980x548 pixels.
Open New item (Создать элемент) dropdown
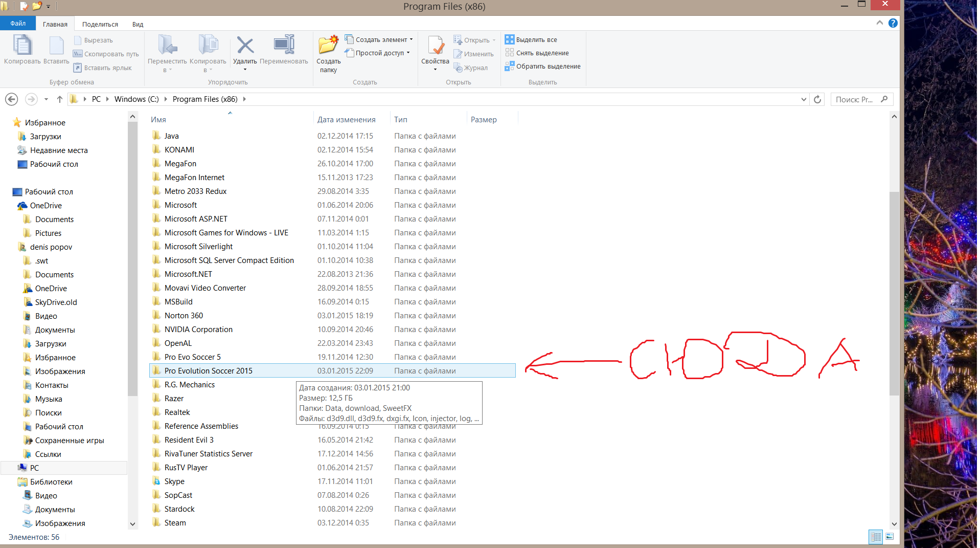[x=379, y=39]
